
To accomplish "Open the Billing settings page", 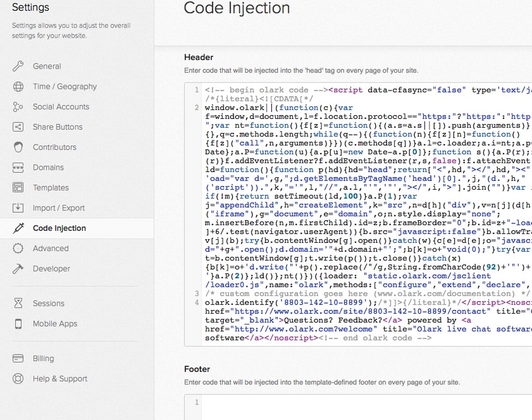I will [43, 359].
